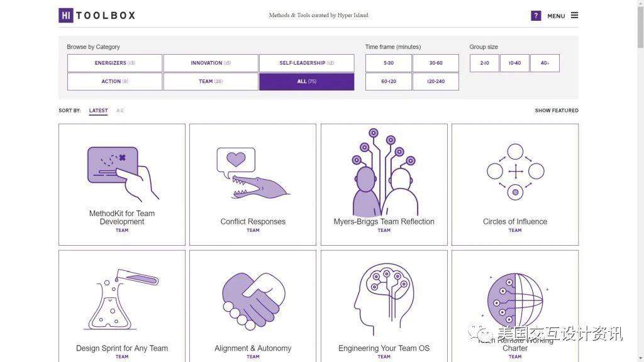Select group size 10-40
This screenshot has height=362, width=644.
pos(514,63)
